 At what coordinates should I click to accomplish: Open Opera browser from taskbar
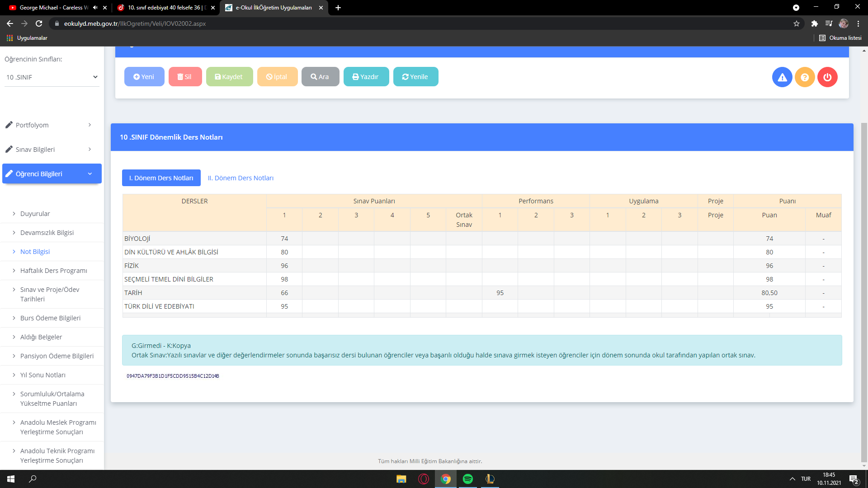click(424, 479)
